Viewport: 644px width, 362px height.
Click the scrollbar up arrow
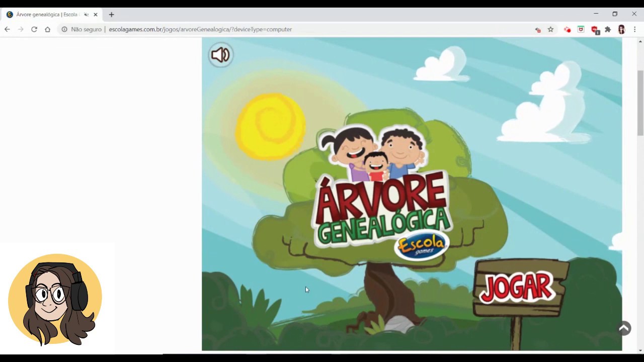[x=640, y=41]
